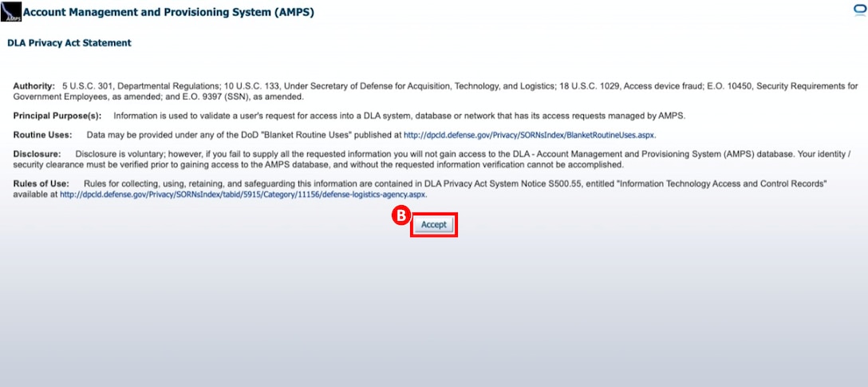
Task: Click the Routine Uses: label
Action: pyautogui.click(x=42, y=135)
